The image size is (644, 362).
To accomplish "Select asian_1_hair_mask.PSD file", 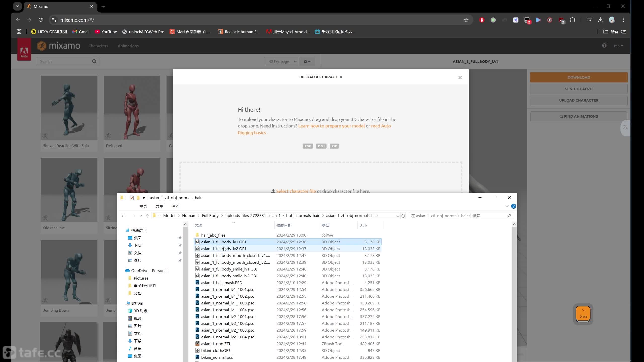I will pyautogui.click(x=288, y=283).
